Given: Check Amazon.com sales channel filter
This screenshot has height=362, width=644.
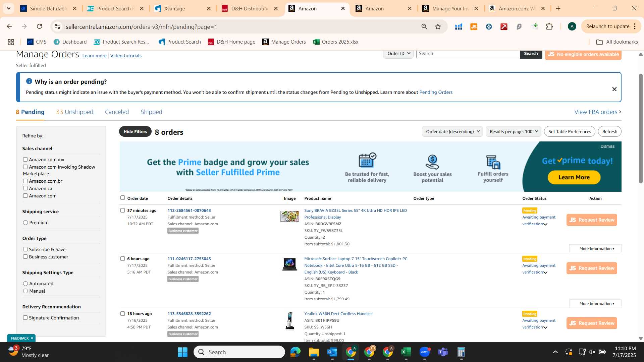Looking at the screenshot, I should click(x=25, y=196).
